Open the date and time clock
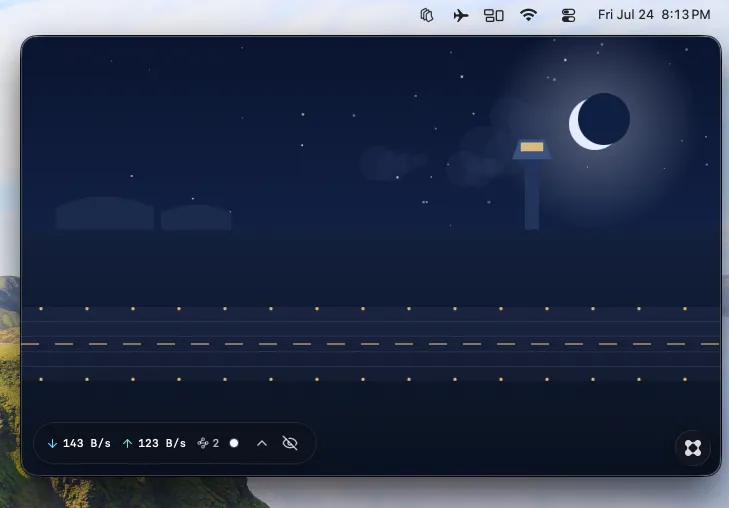 point(654,15)
